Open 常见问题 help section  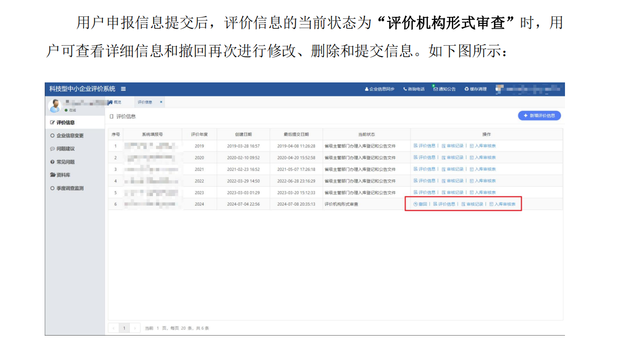point(65,162)
